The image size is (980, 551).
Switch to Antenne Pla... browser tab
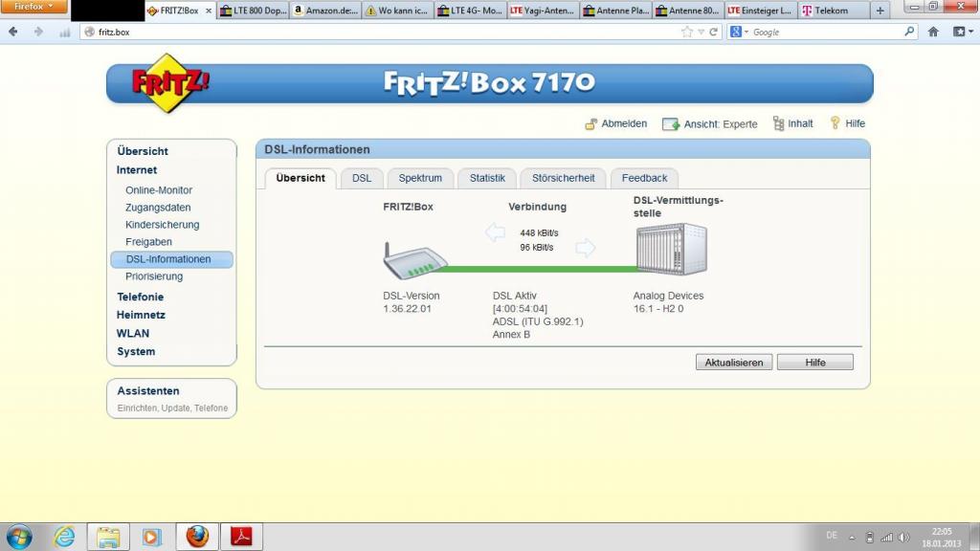[x=615, y=11]
